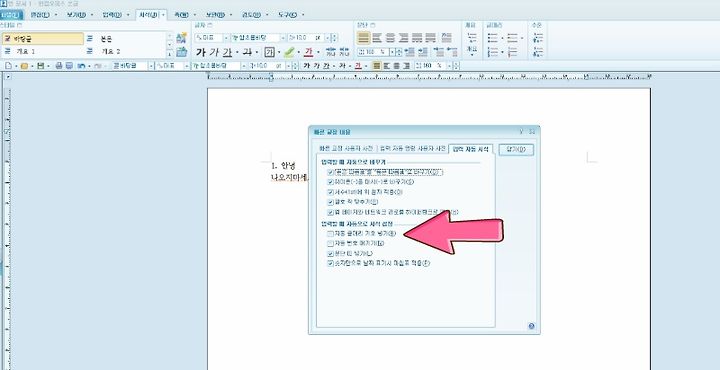The width and height of the screenshot is (720, 370).
Task: Toggle the paragraph border insert checkbox
Action: 330,253
